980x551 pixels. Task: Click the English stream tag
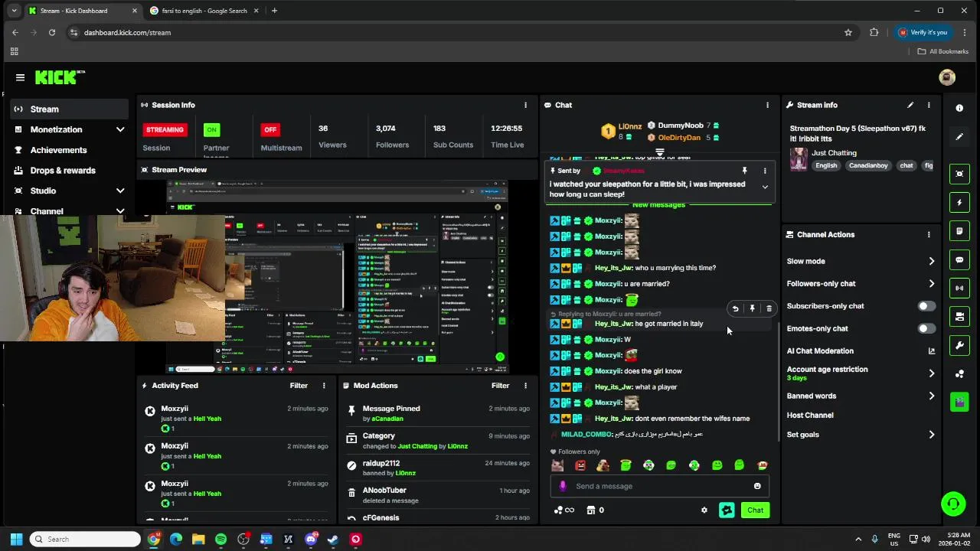(826, 166)
